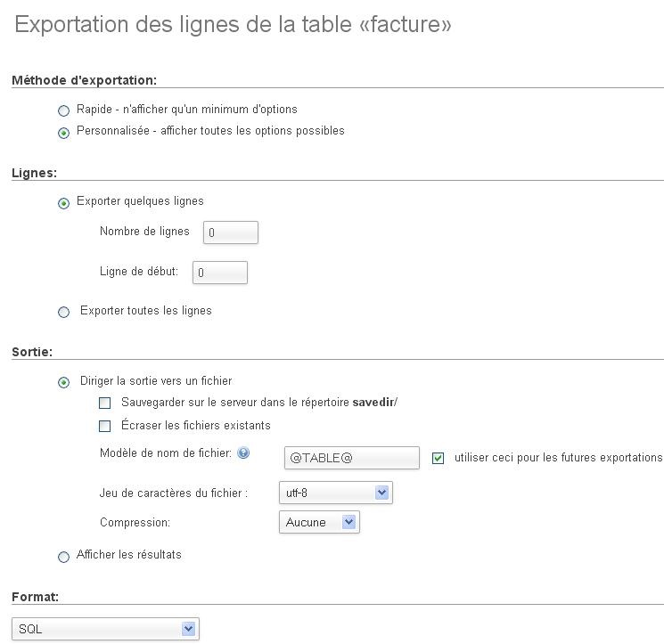Choose Exporter toutes les lignes option

point(63,313)
